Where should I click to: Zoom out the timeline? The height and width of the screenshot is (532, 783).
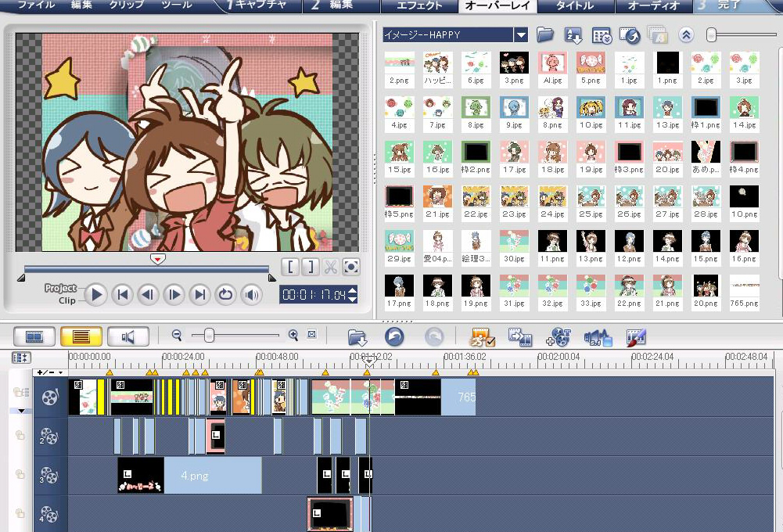tap(176, 335)
